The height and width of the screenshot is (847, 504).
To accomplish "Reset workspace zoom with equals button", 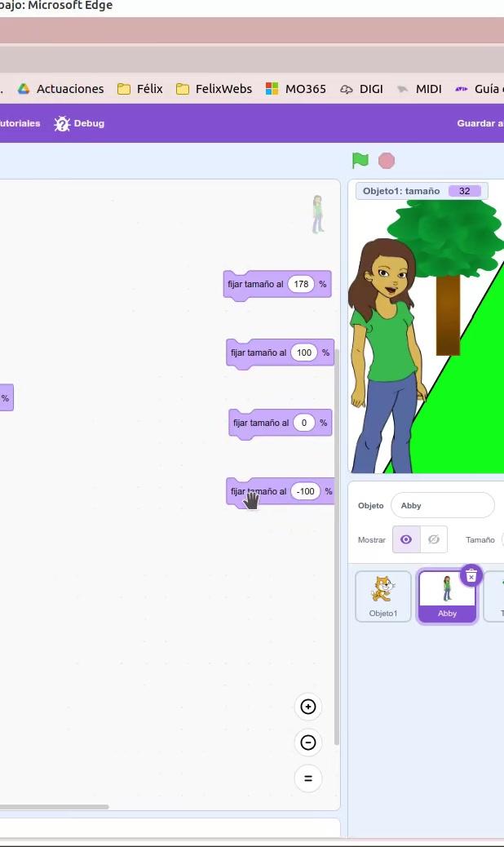I will [308, 778].
